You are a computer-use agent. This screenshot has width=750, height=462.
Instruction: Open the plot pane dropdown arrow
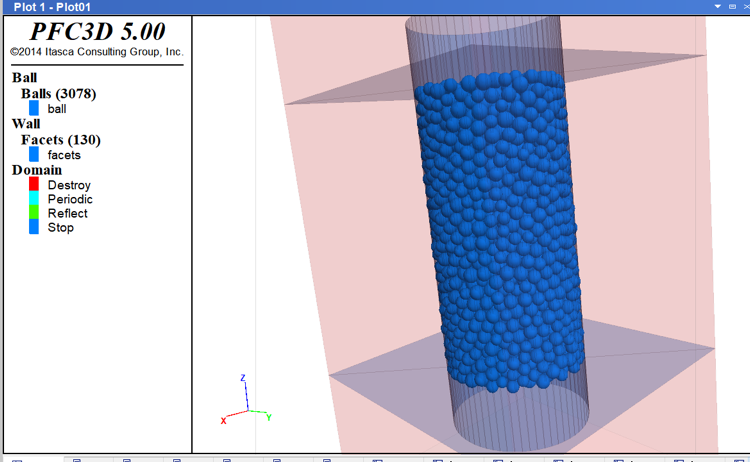tap(718, 7)
